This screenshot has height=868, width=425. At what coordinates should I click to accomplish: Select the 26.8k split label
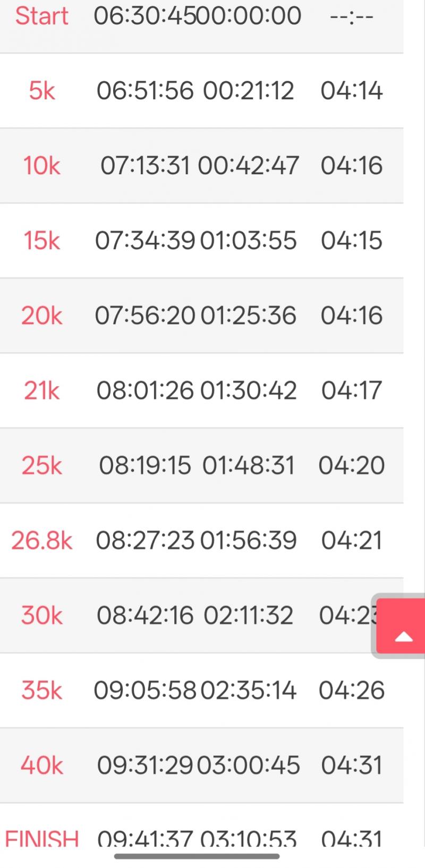[x=41, y=541]
